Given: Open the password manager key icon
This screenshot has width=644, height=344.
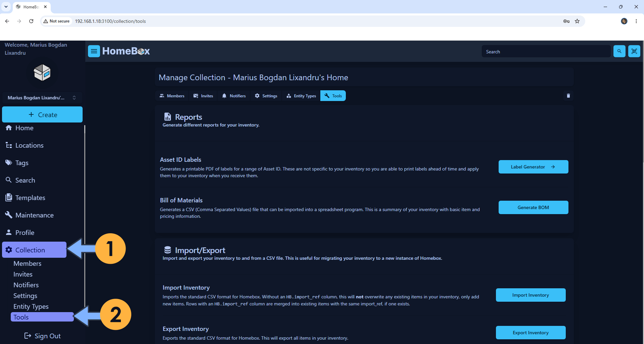Looking at the screenshot, I should pos(566,21).
